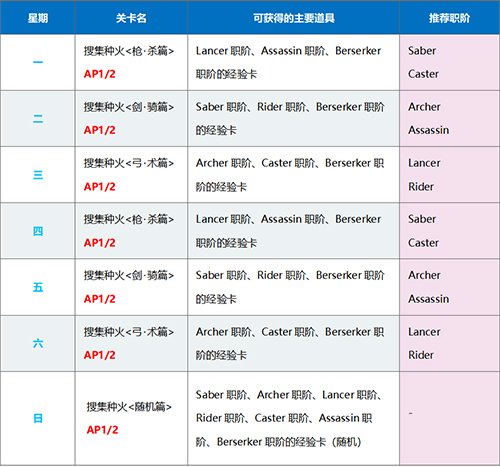Click recommended Rider in the 六 row

point(421,355)
